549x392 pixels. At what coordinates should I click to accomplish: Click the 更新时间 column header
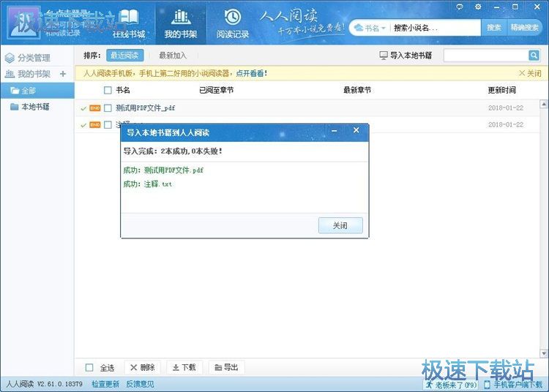tap(501, 90)
